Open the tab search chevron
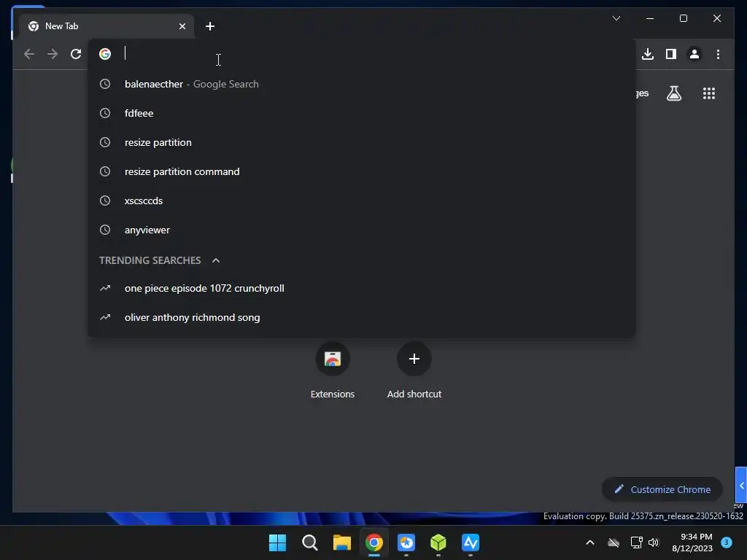 point(616,18)
